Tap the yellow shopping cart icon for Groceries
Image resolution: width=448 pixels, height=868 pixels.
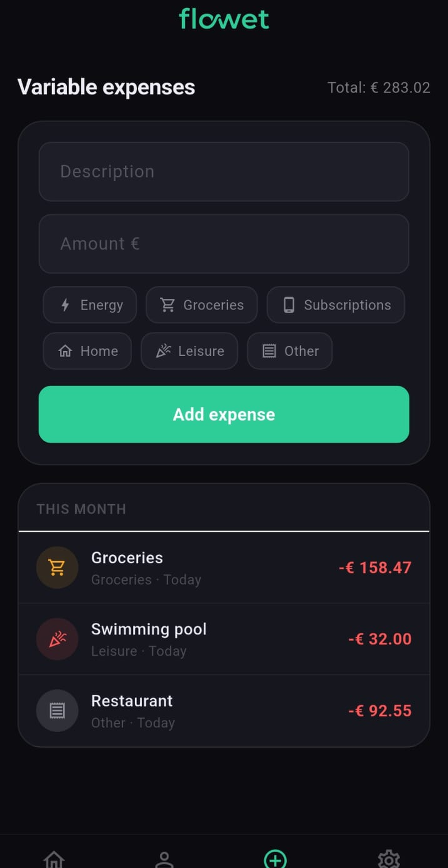[x=57, y=567]
